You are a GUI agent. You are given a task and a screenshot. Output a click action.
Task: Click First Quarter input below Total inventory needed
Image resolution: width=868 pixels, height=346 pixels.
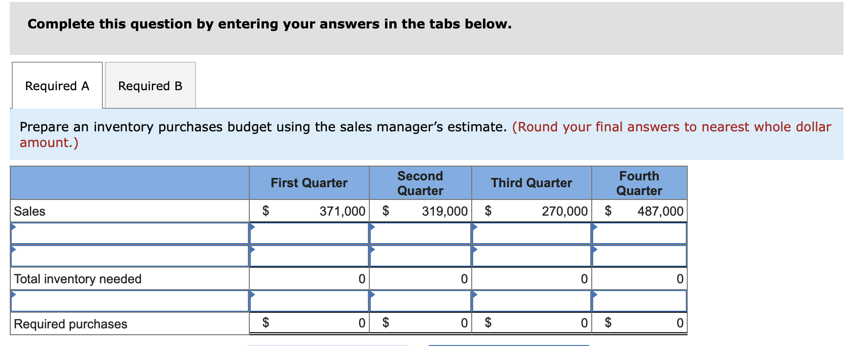(x=309, y=301)
